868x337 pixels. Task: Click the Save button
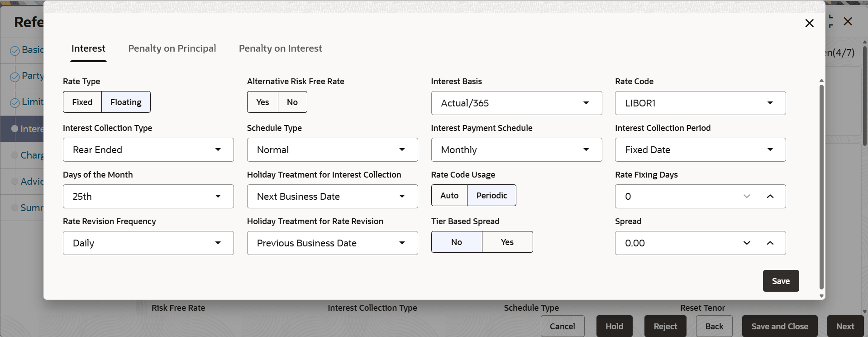(780, 281)
